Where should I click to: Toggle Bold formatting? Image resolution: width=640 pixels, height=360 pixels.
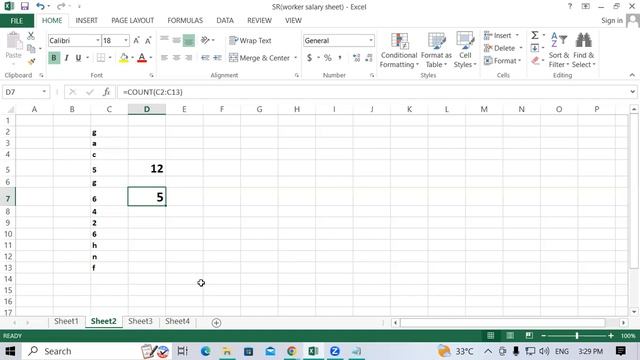(x=53, y=58)
